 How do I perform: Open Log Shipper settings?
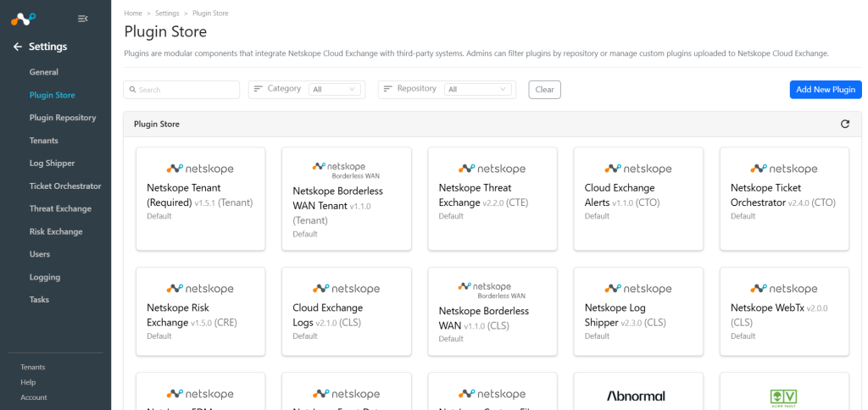[52, 163]
